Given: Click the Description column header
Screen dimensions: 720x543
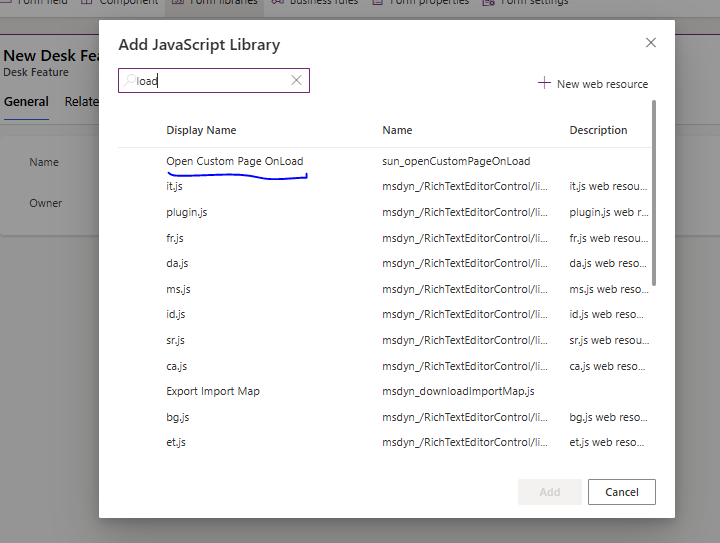Looking at the screenshot, I should [598, 130].
